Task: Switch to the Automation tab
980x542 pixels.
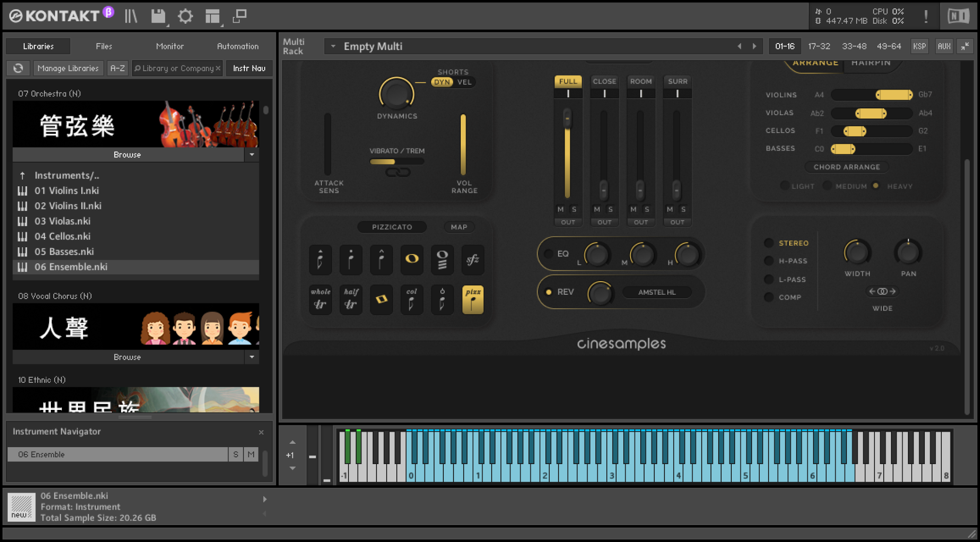Action: point(238,46)
